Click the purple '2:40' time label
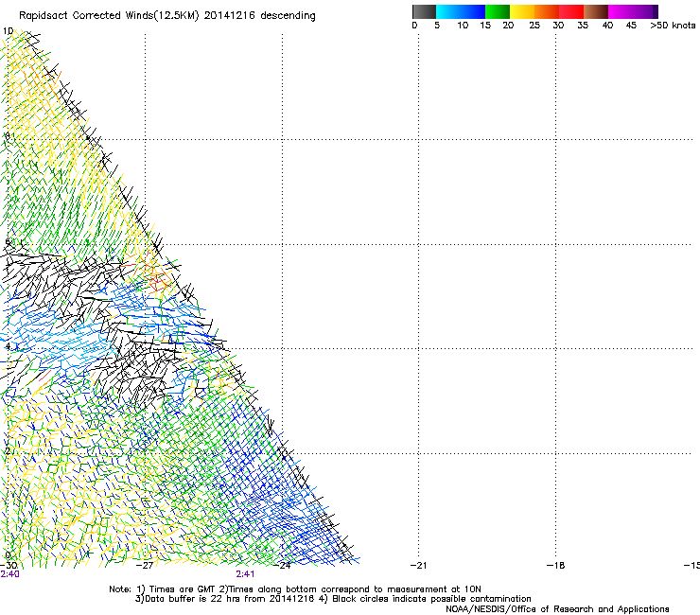This screenshot has width=700, height=615. click(9, 574)
